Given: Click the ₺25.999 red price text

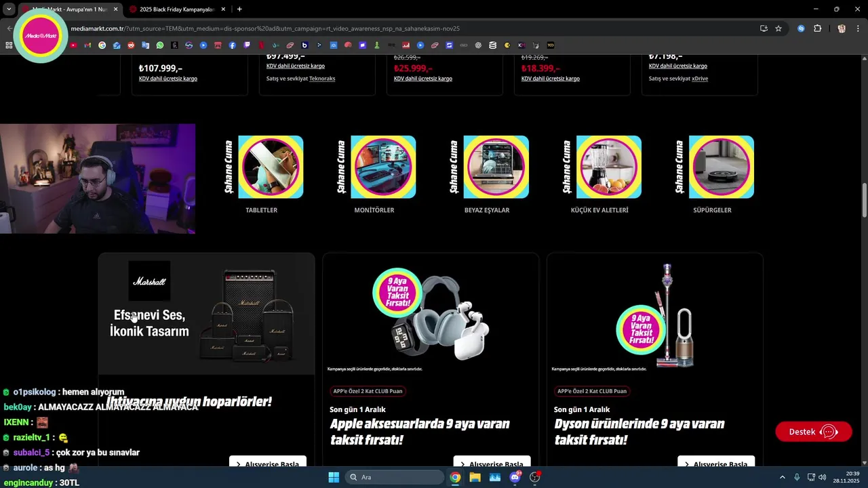Looking at the screenshot, I should 413,68.
